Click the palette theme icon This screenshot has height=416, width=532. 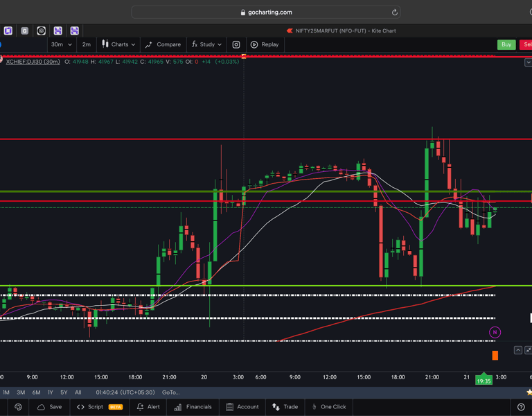pyautogui.click(x=18, y=407)
